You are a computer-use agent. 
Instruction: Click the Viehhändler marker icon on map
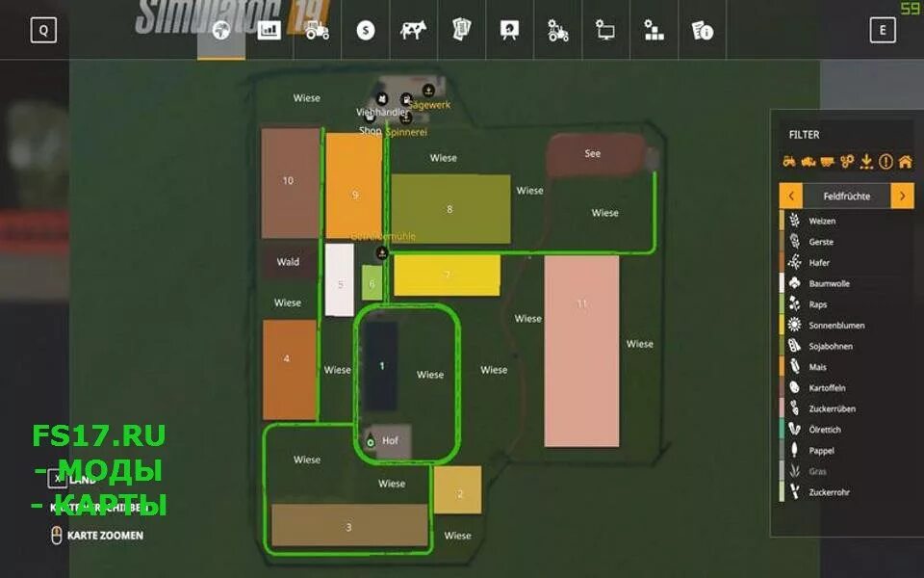382,98
